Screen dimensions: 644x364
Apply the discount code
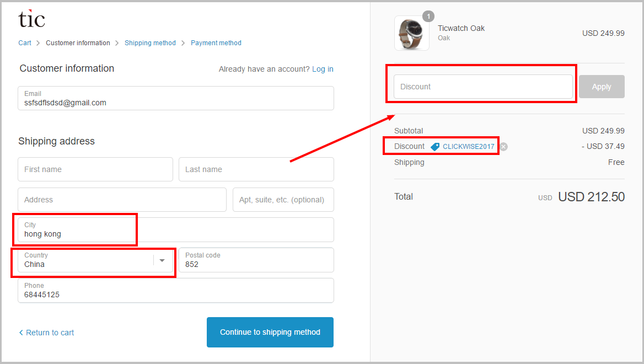(602, 87)
